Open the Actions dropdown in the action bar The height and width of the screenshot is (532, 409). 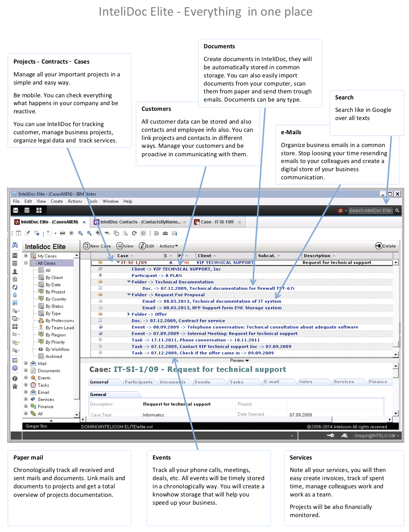(x=168, y=246)
